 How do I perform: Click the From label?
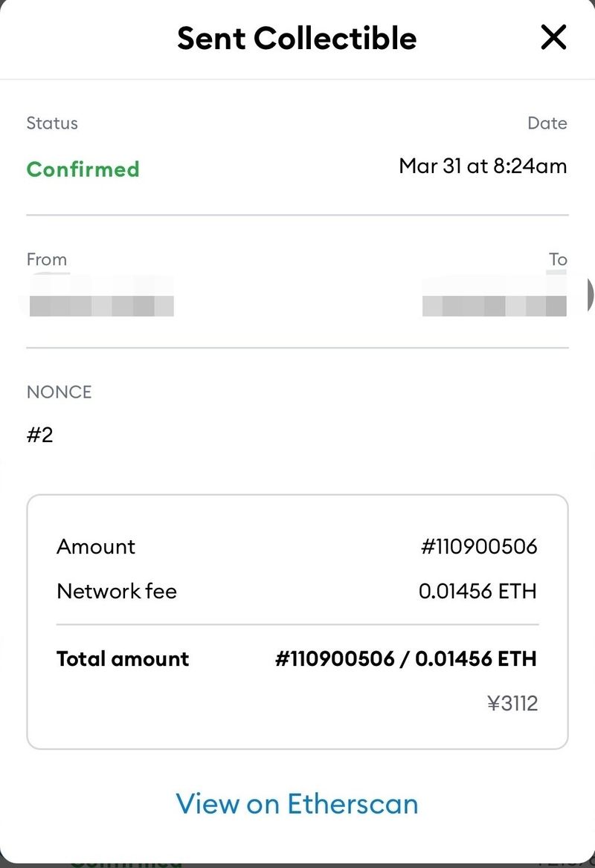tap(47, 259)
